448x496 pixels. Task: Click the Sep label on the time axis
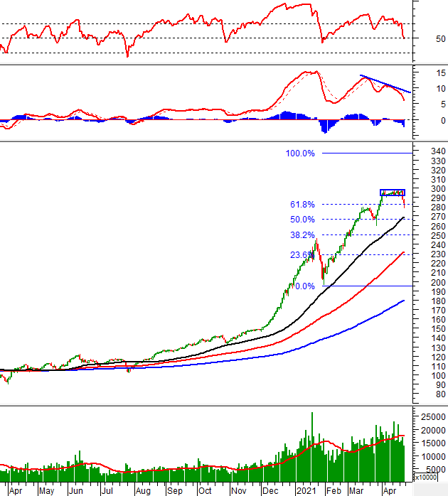click(175, 491)
